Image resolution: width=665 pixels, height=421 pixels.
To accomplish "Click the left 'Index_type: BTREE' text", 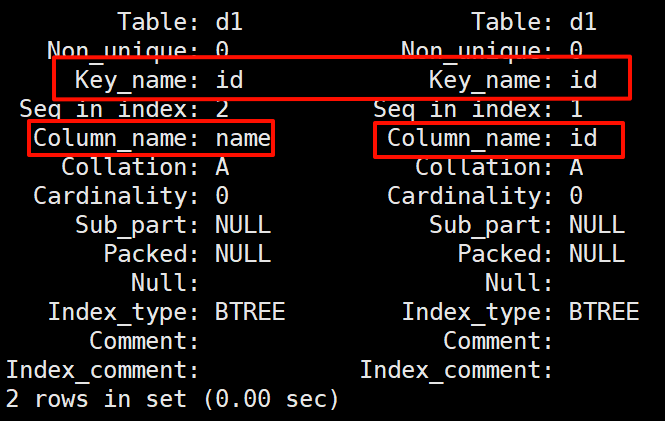I will click(x=166, y=312).
